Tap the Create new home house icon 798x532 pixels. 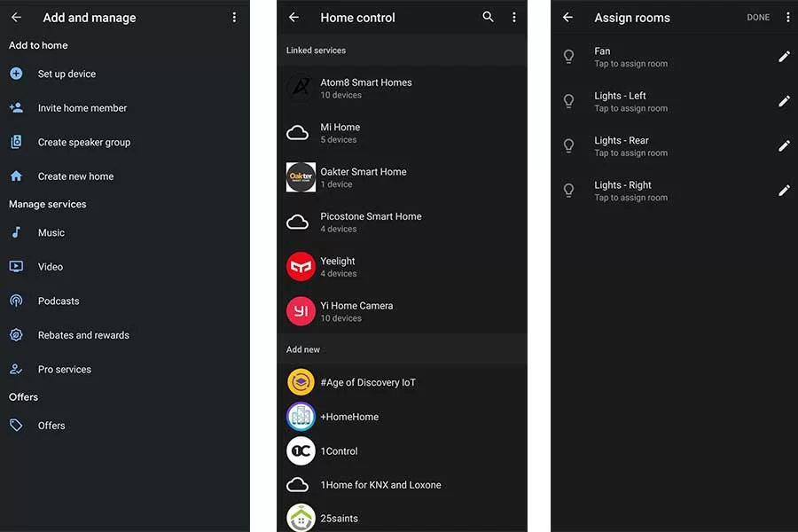(16, 176)
